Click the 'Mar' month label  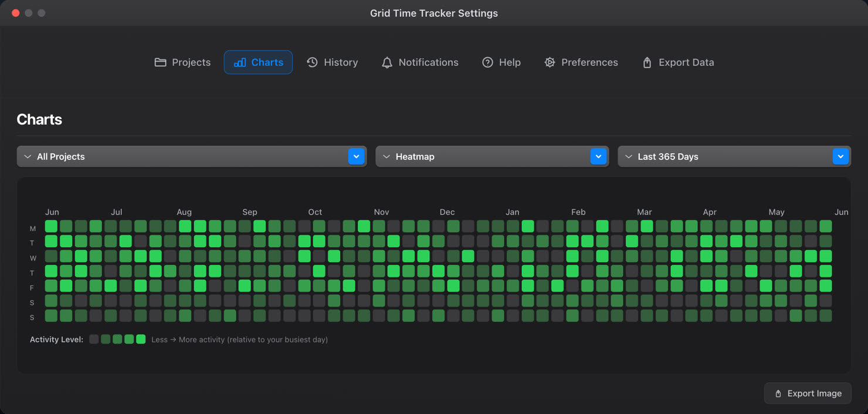[645, 212]
